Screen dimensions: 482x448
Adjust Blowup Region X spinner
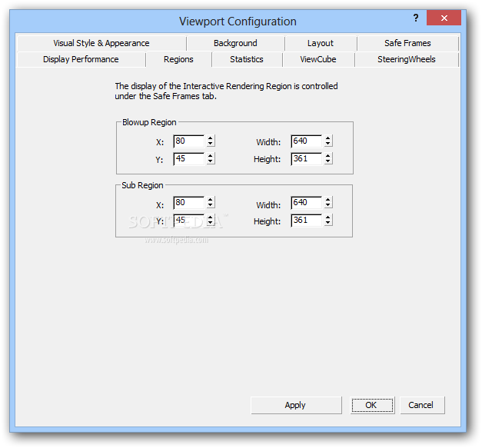pyautogui.click(x=211, y=141)
